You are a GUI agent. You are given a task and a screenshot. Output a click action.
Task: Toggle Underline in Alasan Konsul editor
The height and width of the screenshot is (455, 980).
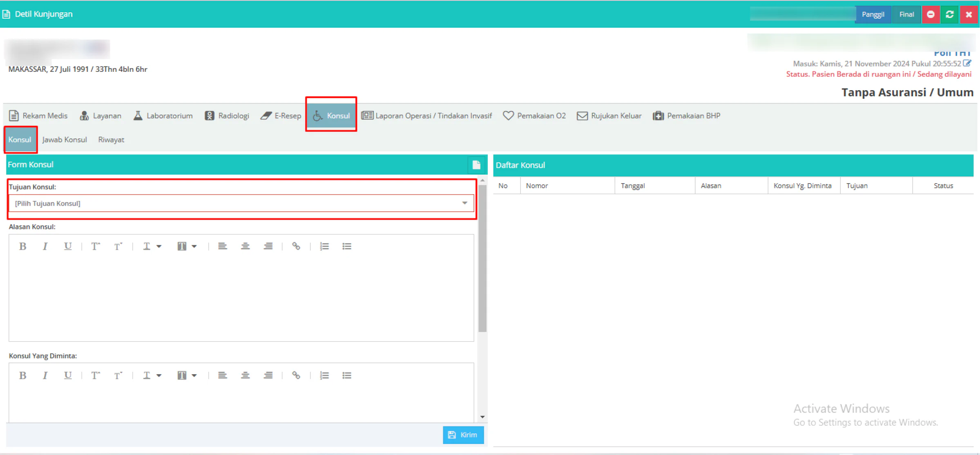[x=67, y=246]
